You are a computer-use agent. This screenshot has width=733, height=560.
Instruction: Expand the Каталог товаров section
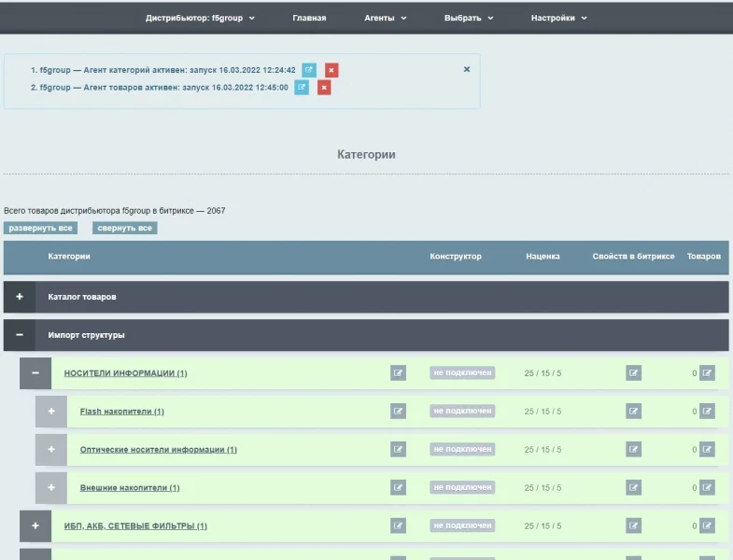(20, 297)
